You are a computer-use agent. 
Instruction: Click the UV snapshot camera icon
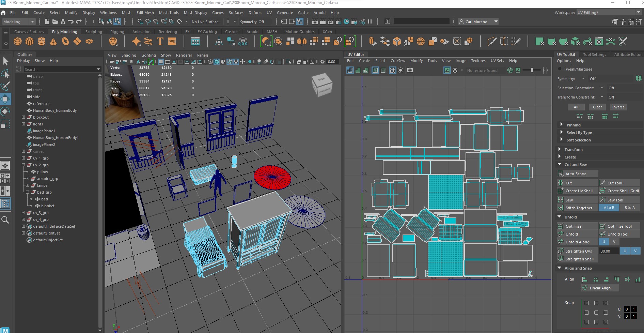click(410, 70)
